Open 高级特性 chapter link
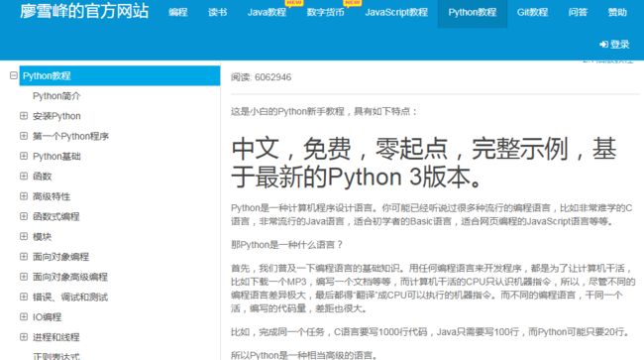This screenshot has height=360, width=644. point(52,196)
